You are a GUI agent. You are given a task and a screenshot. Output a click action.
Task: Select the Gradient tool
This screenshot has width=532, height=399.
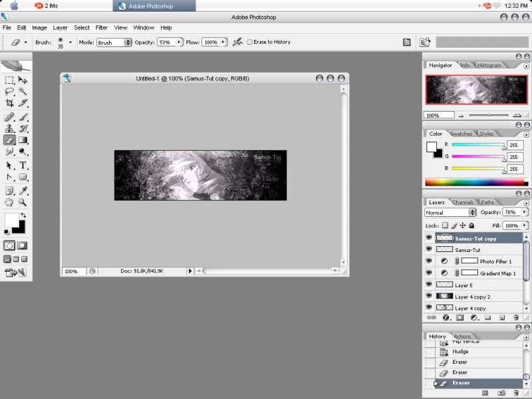pyautogui.click(x=23, y=140)
